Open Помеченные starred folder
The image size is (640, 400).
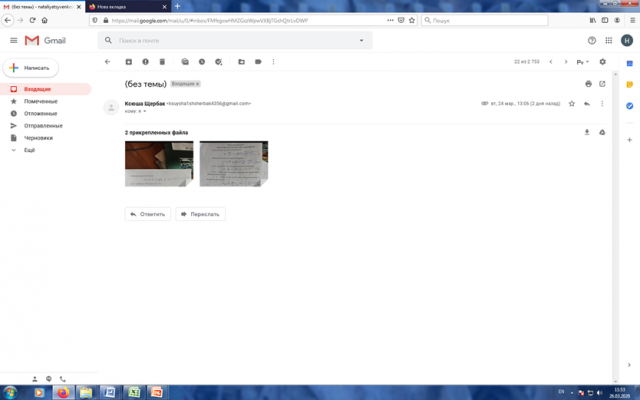click(x=40, y=101)
